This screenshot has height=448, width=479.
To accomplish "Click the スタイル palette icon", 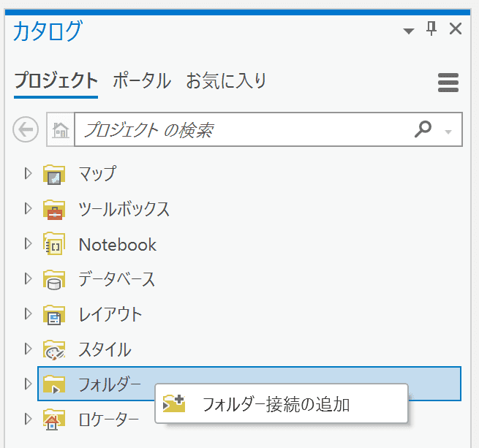I will [x=54, y=350].
